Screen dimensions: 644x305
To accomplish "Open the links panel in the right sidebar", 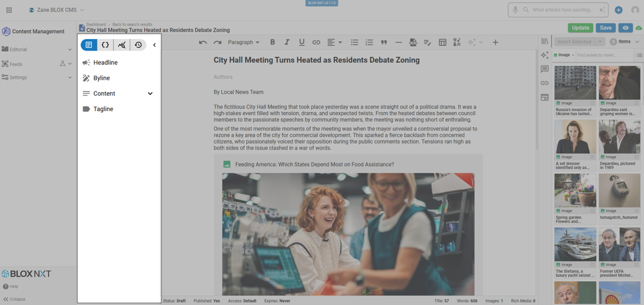I will pos(545,83).
